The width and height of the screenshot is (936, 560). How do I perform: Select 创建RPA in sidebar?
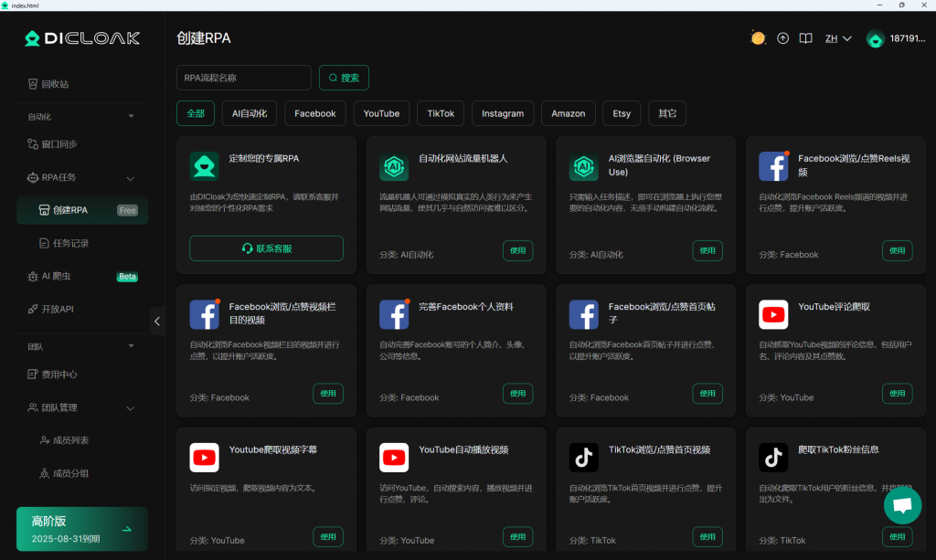(82, 210)
